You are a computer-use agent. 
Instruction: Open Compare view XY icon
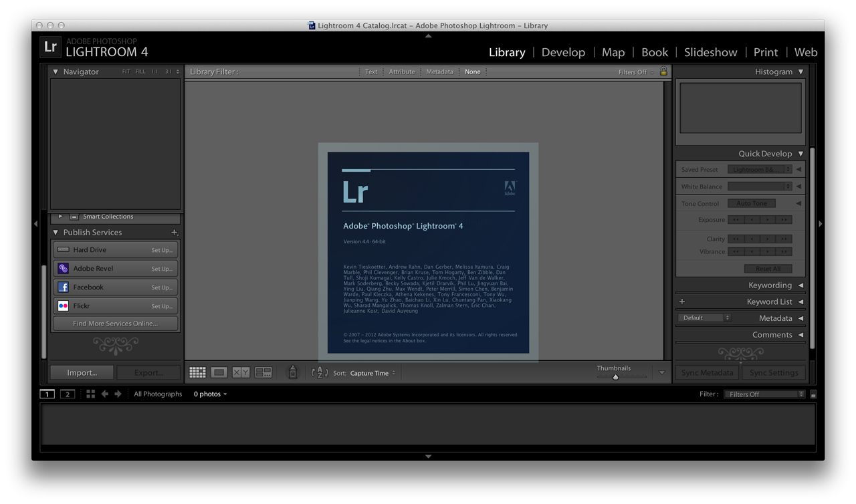pyautogui.click(x=241, y=373)
